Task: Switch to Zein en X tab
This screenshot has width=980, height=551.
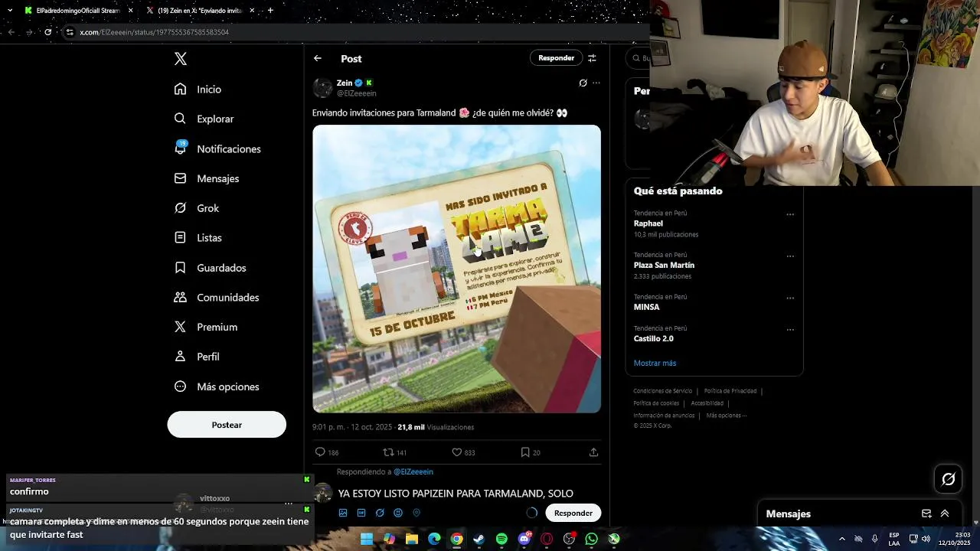Action: point(201,11)
